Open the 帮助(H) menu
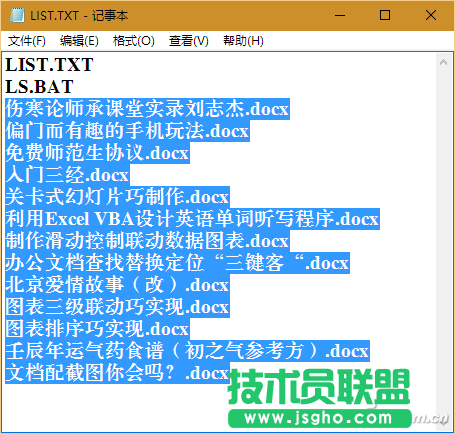455x434 pixels. (x=243, y=41)
